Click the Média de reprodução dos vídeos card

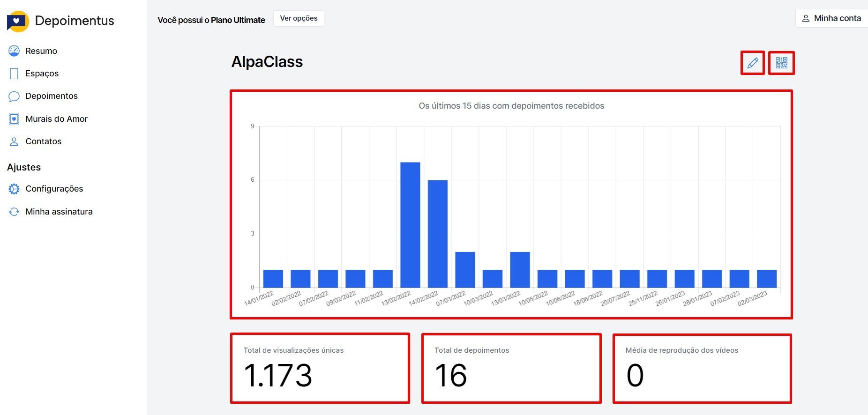pos(702,368)
